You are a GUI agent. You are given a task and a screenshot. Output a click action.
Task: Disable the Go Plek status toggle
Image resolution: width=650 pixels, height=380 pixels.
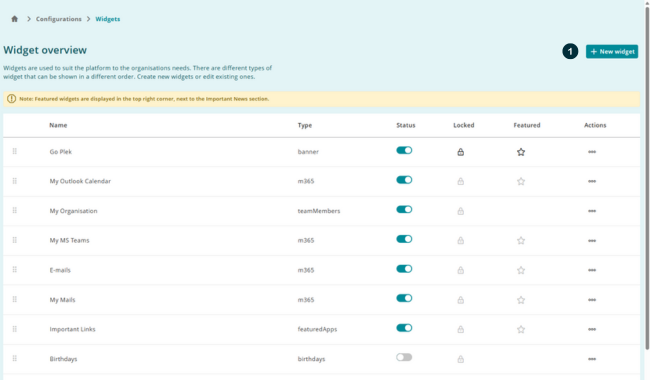404,150
